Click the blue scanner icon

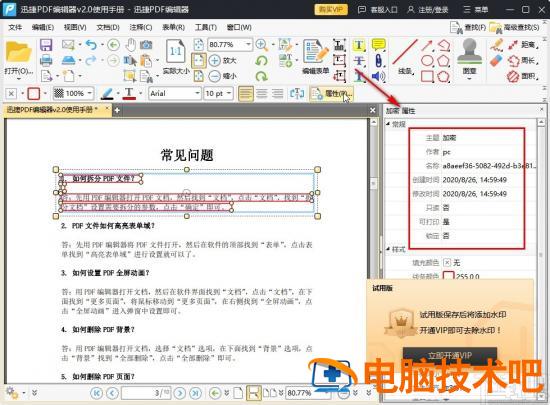68,60
